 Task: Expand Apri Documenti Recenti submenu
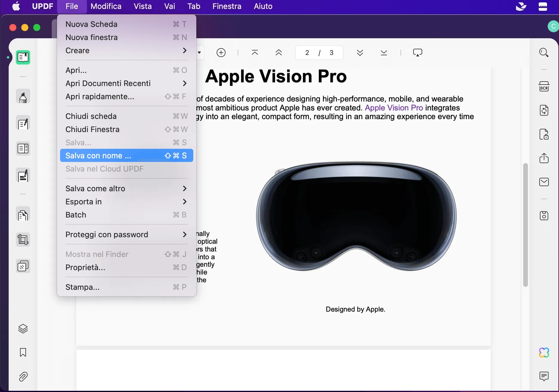(x=126, y=83)
